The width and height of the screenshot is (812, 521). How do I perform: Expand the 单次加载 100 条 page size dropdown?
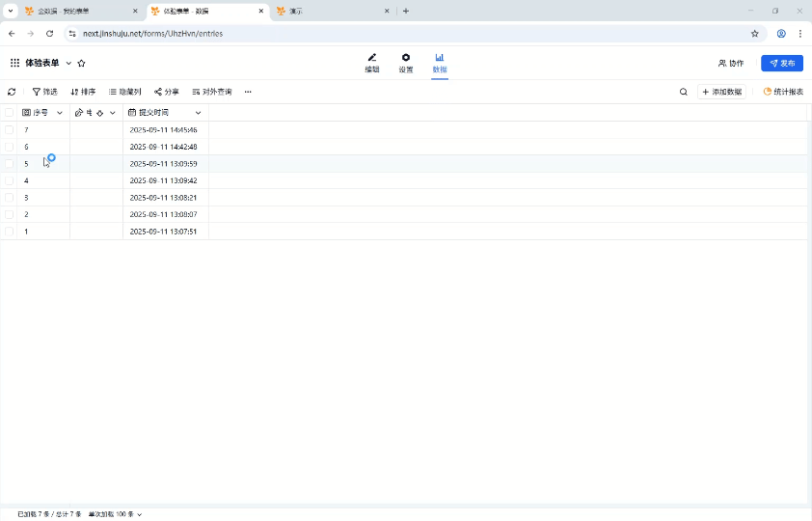tap(116, 514)
